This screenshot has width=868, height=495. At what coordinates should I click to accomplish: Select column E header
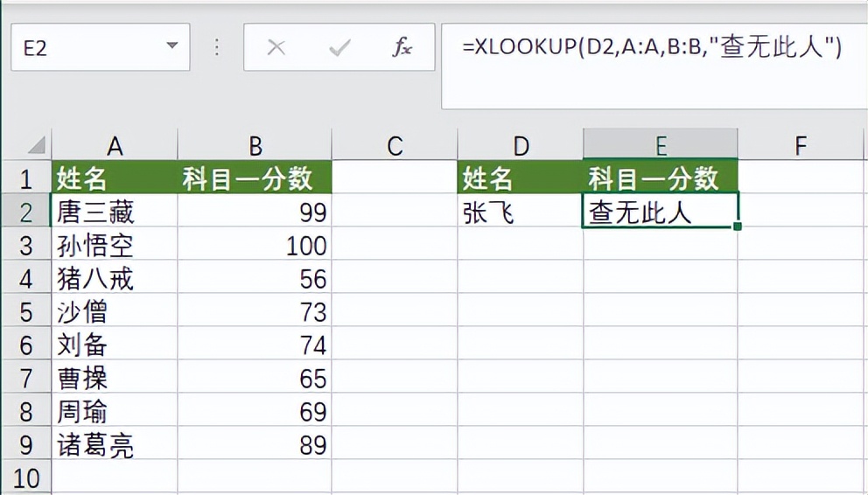tap(661, 145)
